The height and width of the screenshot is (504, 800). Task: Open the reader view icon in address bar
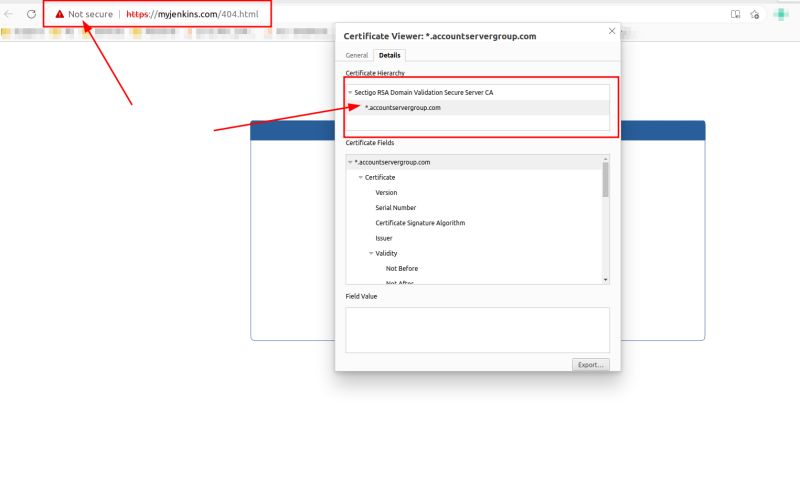(735, 14)
